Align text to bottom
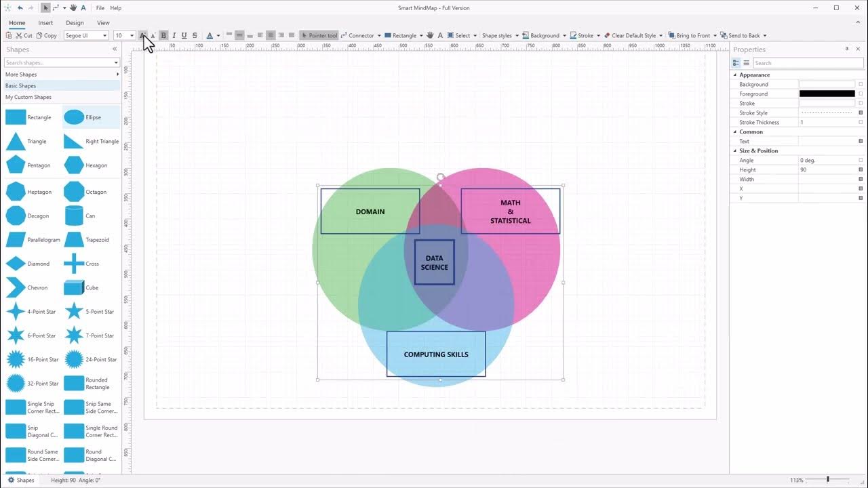This screenshot has height=488, width=868. (x=250, y=35)
